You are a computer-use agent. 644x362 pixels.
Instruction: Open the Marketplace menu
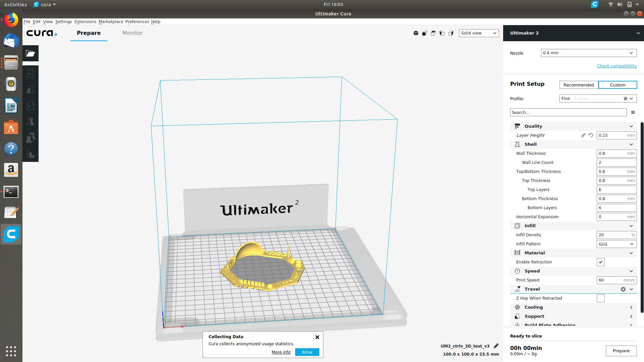[x=111, y=21]
